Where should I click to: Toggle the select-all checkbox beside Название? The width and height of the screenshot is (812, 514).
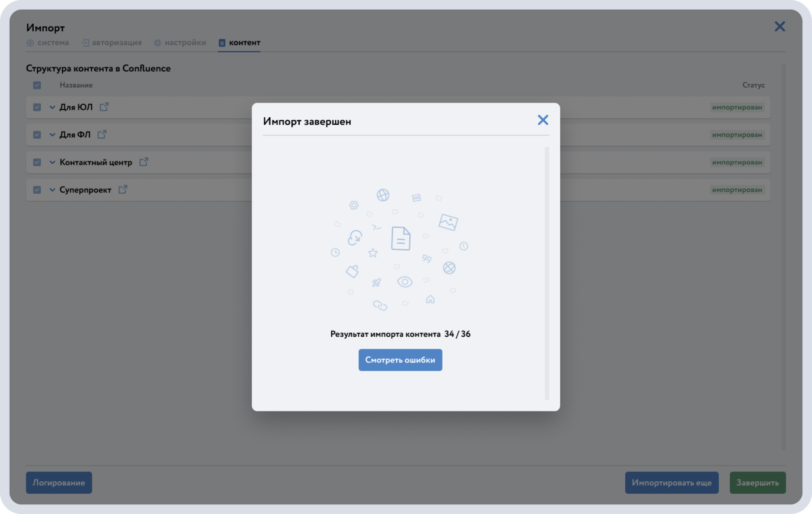37,85
